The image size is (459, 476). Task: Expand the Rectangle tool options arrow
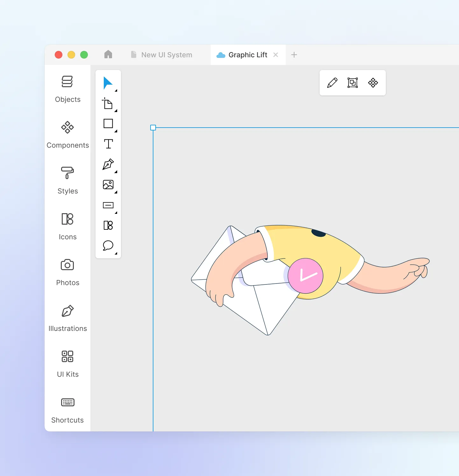point(116,131)
